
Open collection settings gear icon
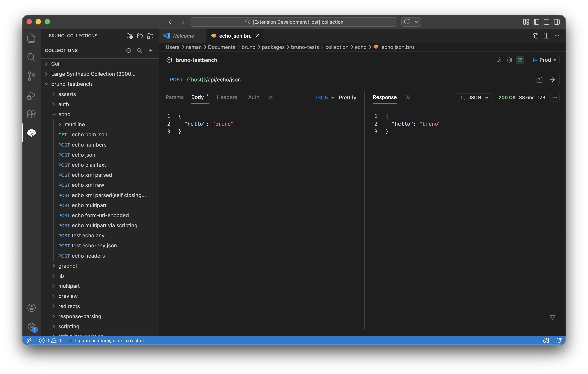click(510, 60)
